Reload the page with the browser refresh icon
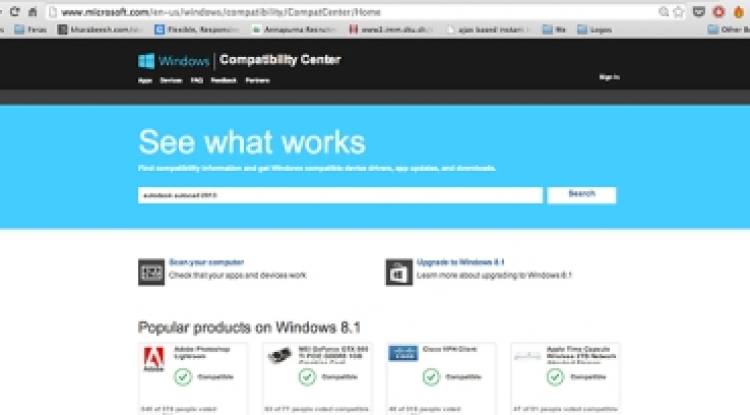The image size is (750, 415). coord(15,11)
